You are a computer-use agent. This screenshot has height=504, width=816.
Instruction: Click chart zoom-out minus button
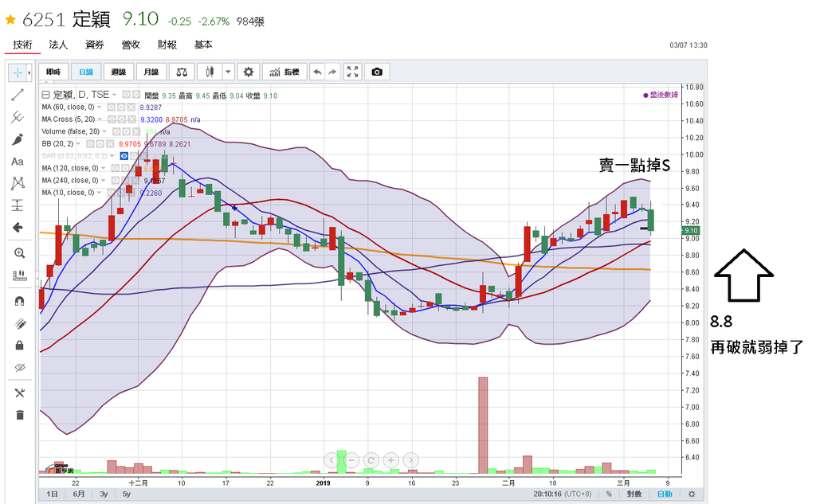pyautogui.click(x=351, y=460)
